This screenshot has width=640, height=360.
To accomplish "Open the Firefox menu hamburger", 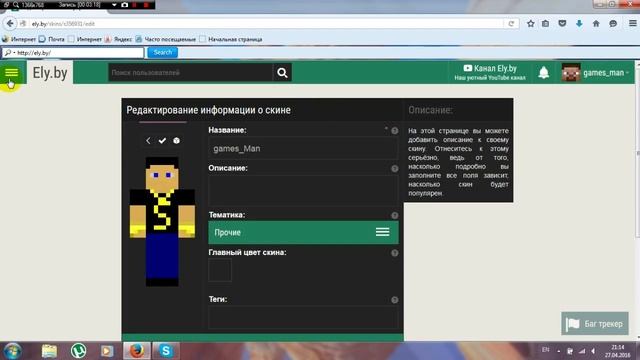I will [632, 24].
